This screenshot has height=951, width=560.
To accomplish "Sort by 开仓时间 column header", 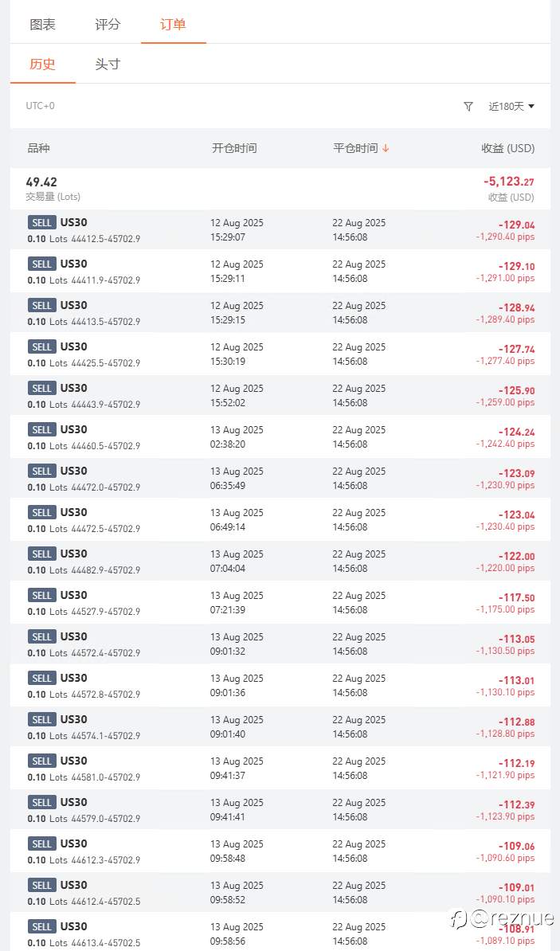I will [x=234, y=148].
